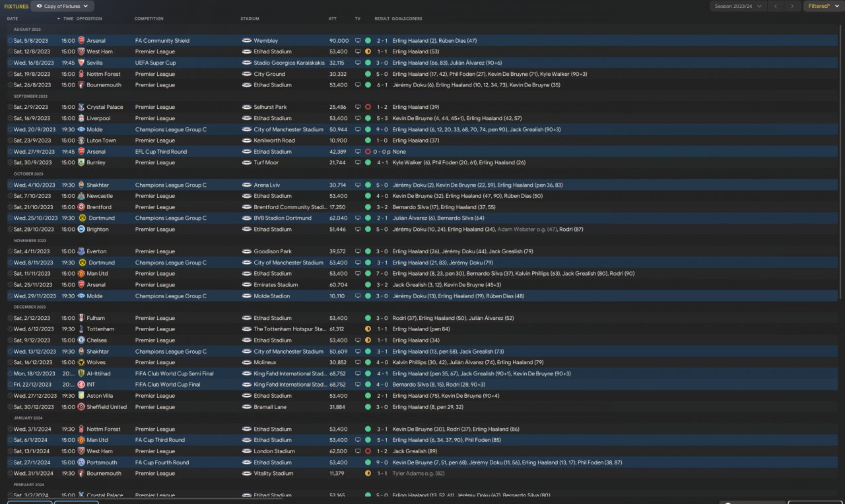
Task: Click the Arsenal badge in the FA Community Shield row
Action: tap(81, 41)
